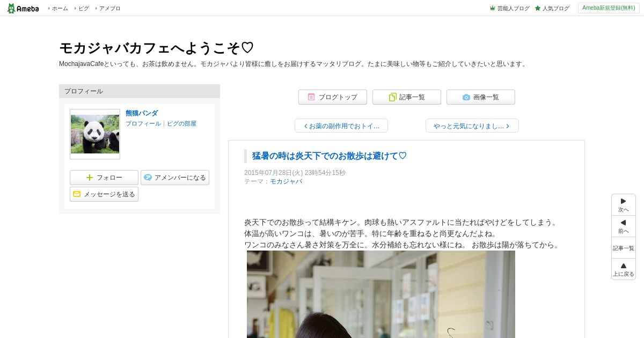Open the ブログトップ tab

click(333, 97)
